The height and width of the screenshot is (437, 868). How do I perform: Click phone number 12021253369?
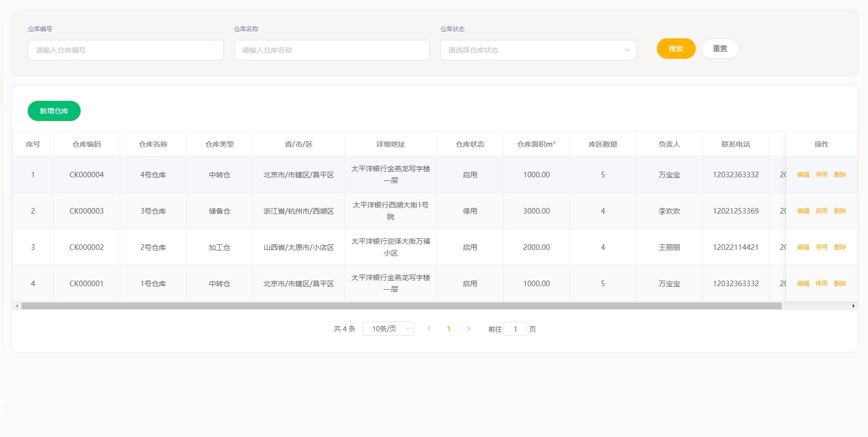pyautogui.click(x=736, y=211)
